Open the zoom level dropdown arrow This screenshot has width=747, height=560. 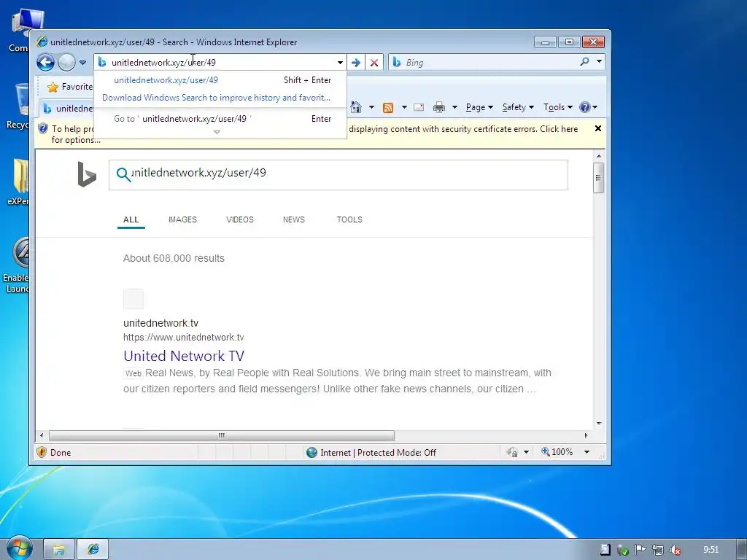587,451
